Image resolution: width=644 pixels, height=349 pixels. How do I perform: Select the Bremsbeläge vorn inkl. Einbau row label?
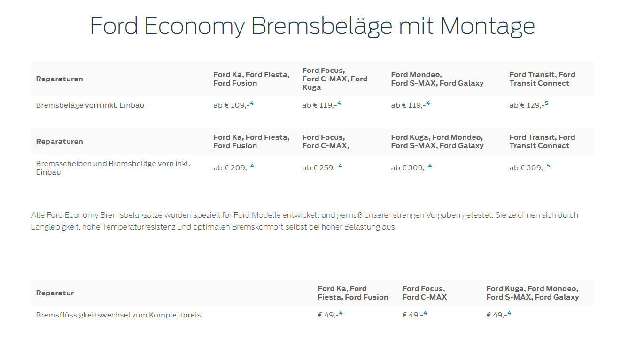pyautogui.click(x=90, y=105)
